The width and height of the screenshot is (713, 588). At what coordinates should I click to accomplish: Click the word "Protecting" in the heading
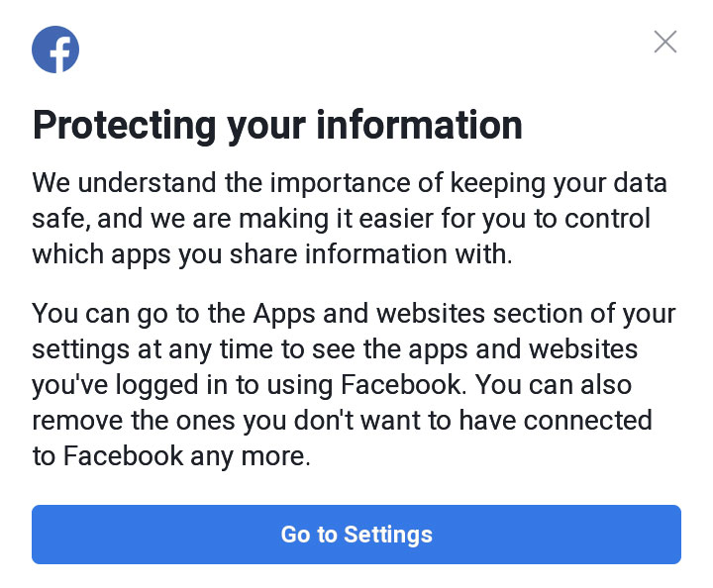pos(125,126)
